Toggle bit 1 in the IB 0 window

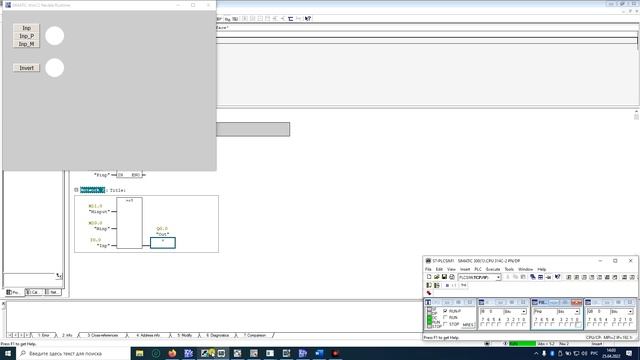[x=519, y=324]
